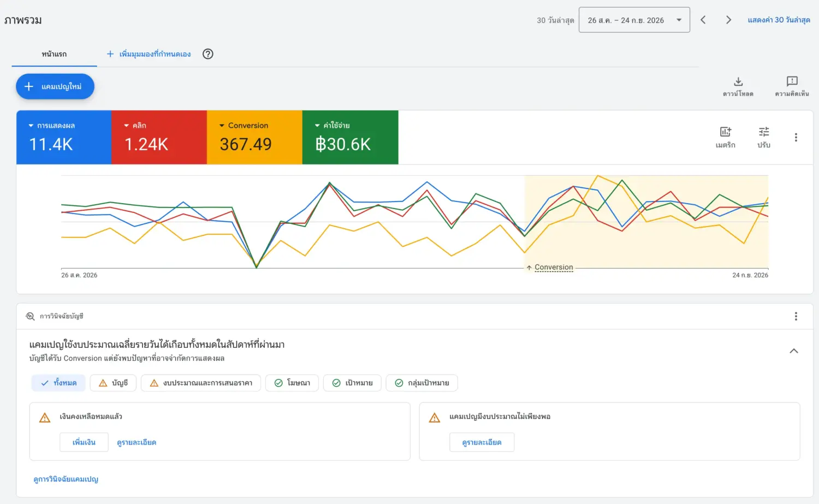Select the เป้าหมาย filter chip
The width and height of the screenshot is (819, 504).
pyautogui.click(x=352, y=383)
